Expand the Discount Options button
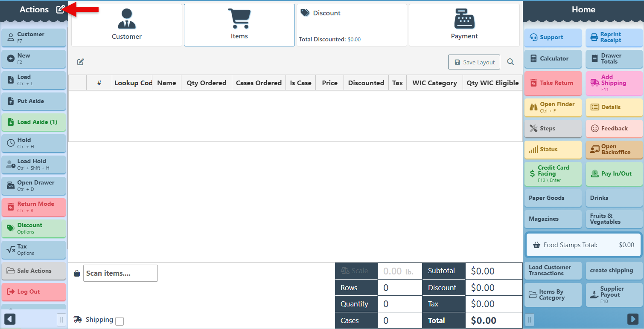This screenshot has width=644, height=329. pos(34,228)
